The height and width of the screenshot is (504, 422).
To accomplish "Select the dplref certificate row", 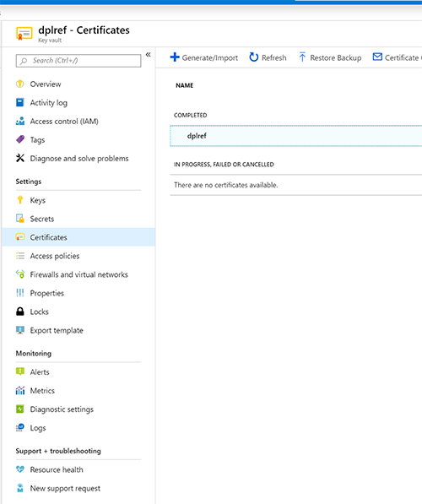I will [295, 136].
